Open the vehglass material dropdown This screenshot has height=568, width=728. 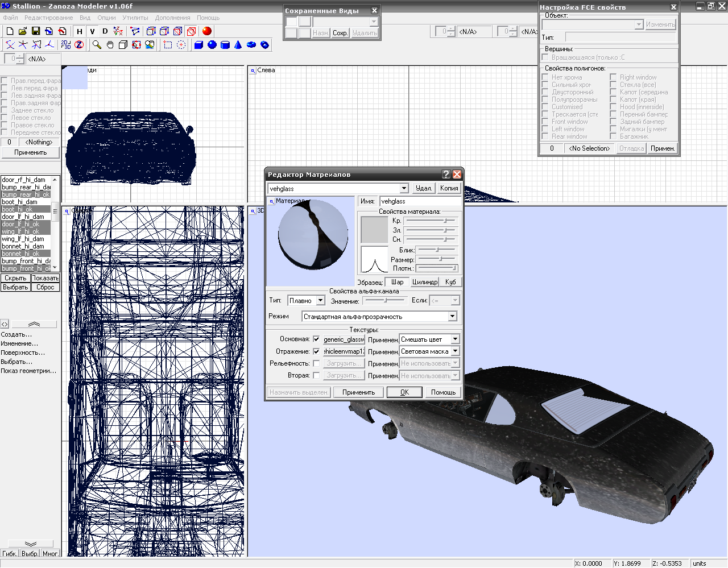(x=404, y=188)
